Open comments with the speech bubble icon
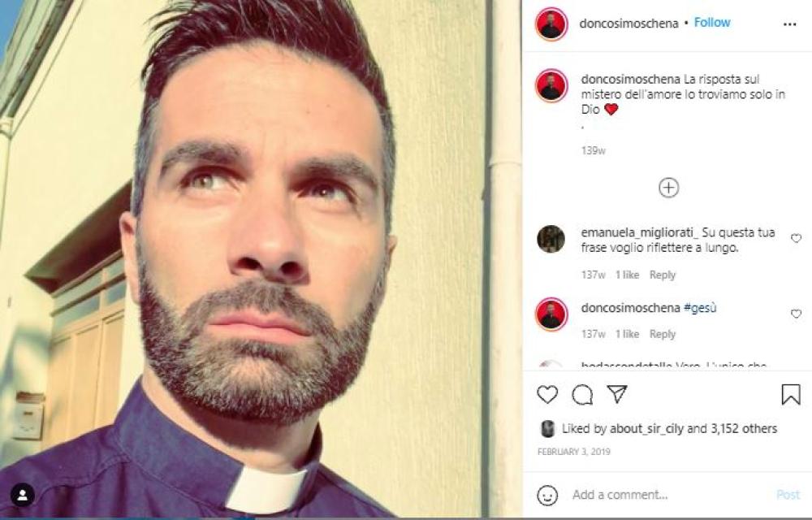812x520 pixels. pyautogui.click(x=582, y=395)
